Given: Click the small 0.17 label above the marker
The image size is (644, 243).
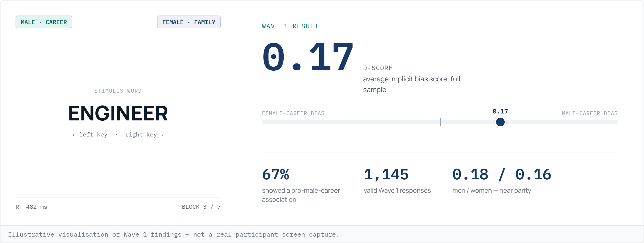Looking at the screenshot, I should [500, 111].
